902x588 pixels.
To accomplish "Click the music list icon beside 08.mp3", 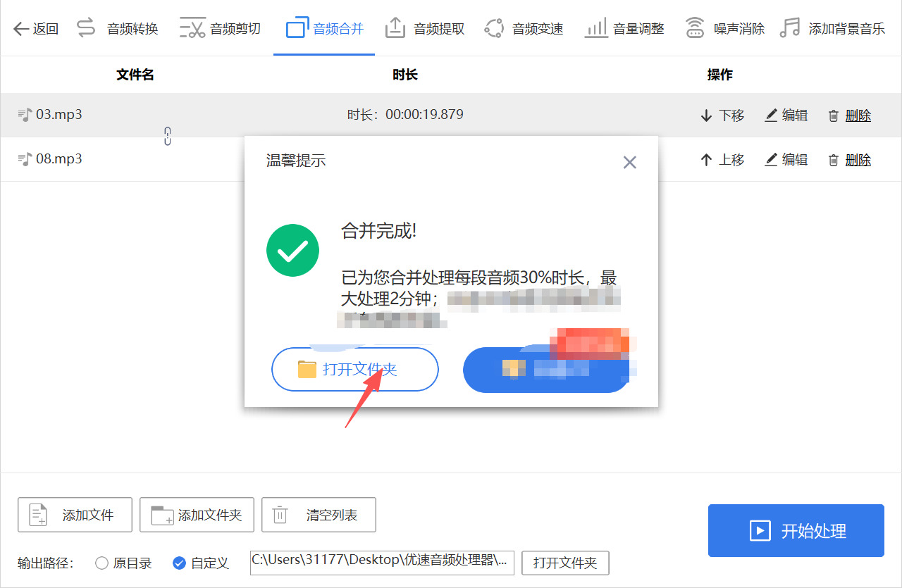I will point(25,158).
